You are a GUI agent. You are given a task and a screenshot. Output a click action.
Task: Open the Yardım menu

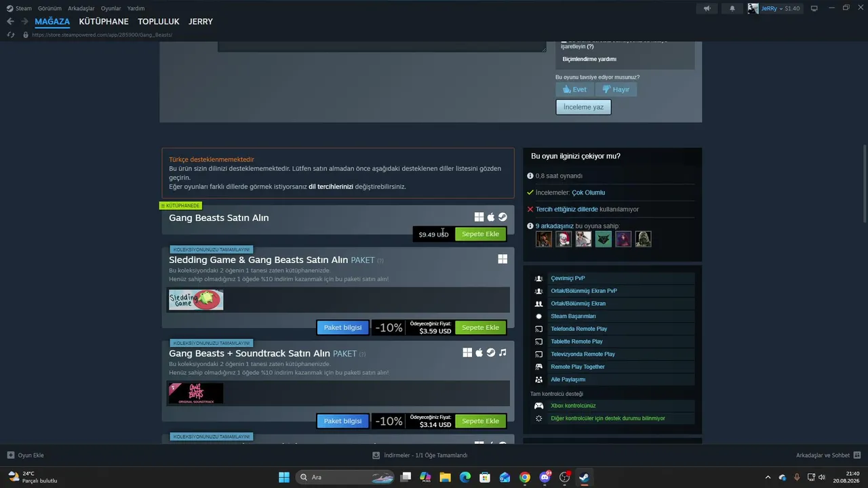tap(136, 8)
